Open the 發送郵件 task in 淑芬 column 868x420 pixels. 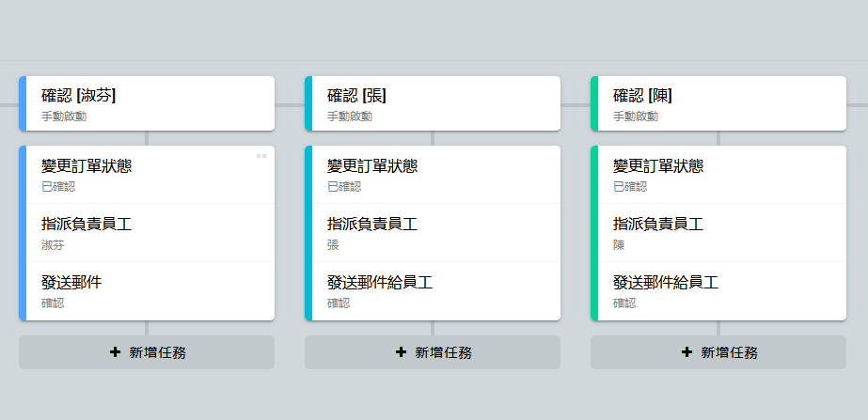click(149, 291)
